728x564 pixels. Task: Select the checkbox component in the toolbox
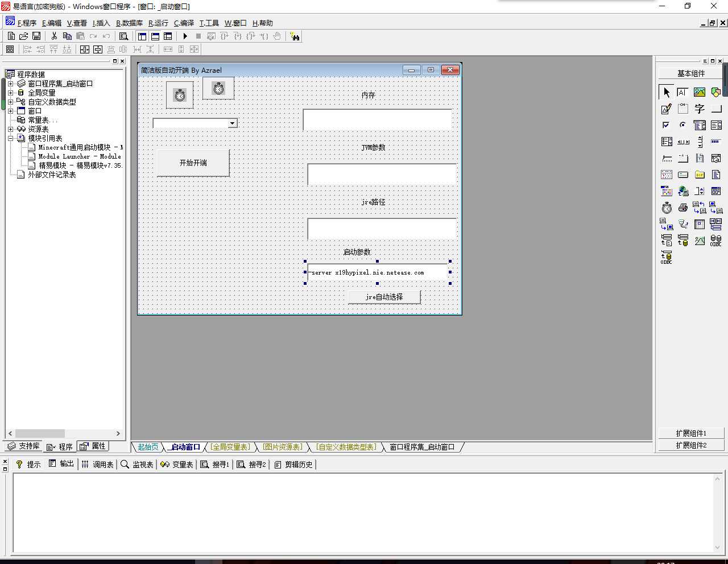click(x=667, y=125)
